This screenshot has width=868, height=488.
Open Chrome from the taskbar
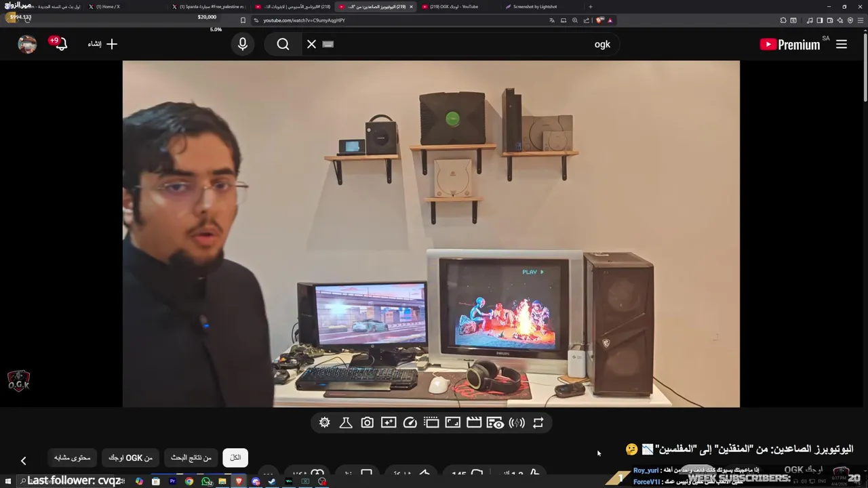tap(189, 481)
